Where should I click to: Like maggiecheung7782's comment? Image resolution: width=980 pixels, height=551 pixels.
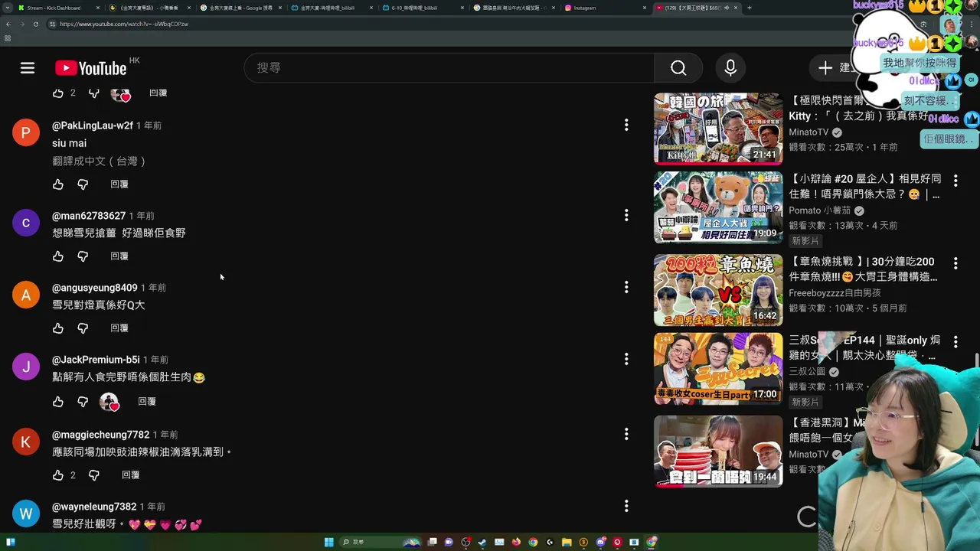coord(58,475)
